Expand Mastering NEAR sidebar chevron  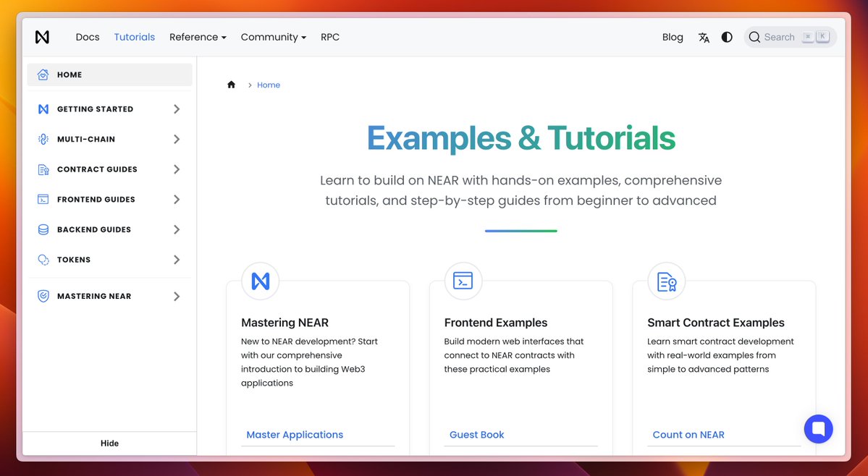click(x=177, y=297)
